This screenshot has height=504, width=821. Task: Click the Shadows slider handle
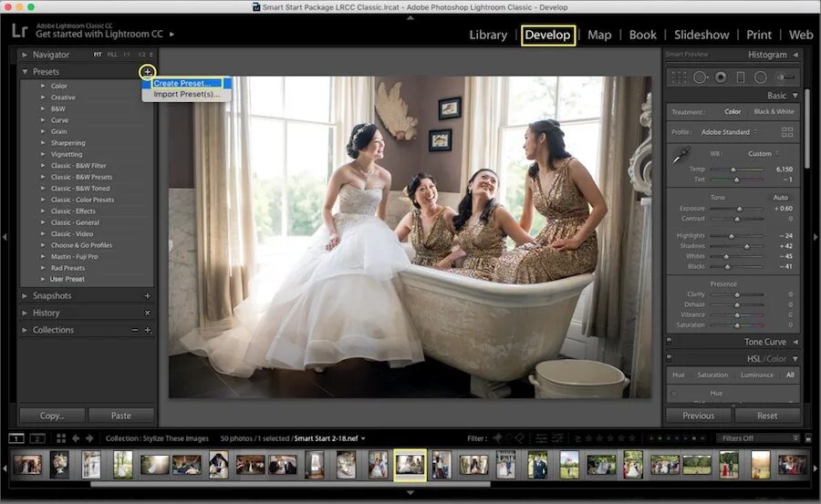(x=747, y=246)
